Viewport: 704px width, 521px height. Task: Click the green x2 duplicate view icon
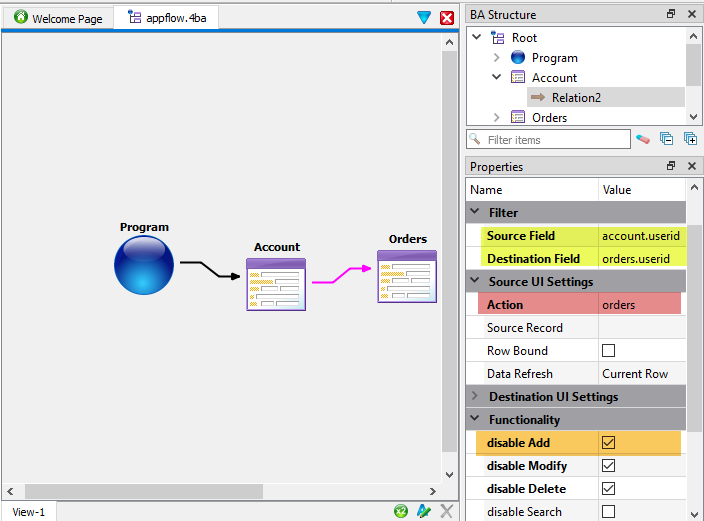tap(401, 511)
